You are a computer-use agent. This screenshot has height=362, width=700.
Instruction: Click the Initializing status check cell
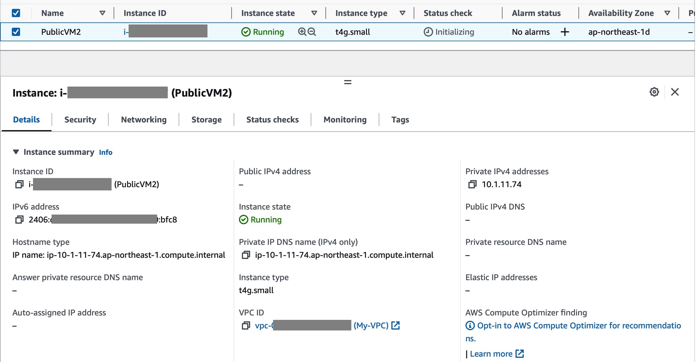(x=449, y=32)
